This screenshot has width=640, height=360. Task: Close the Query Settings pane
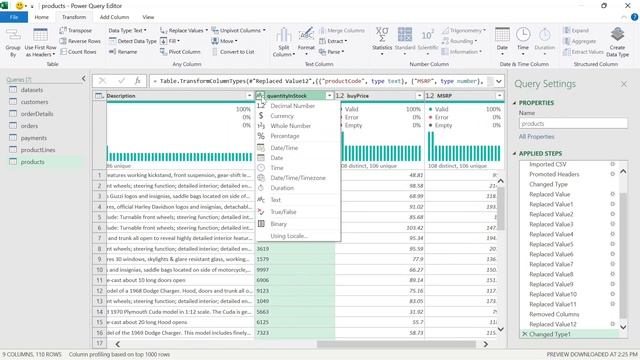[624, 84]
